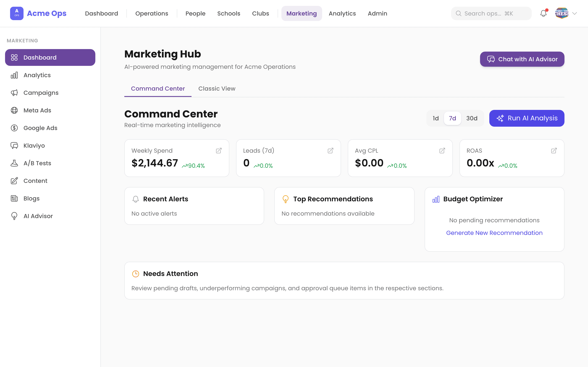Screen dimensions: 588x367
Task: Open Chat with AI Advisor
Action: click(x=522, y=59)
